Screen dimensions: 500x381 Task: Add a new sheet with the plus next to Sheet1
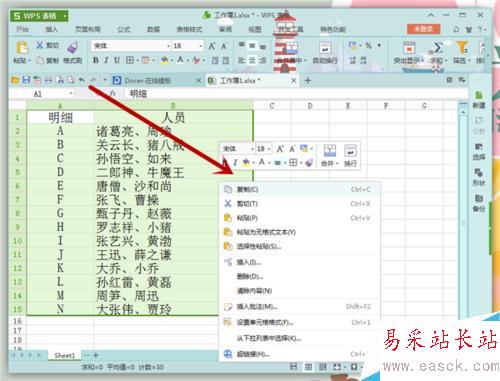pos(96,355)
